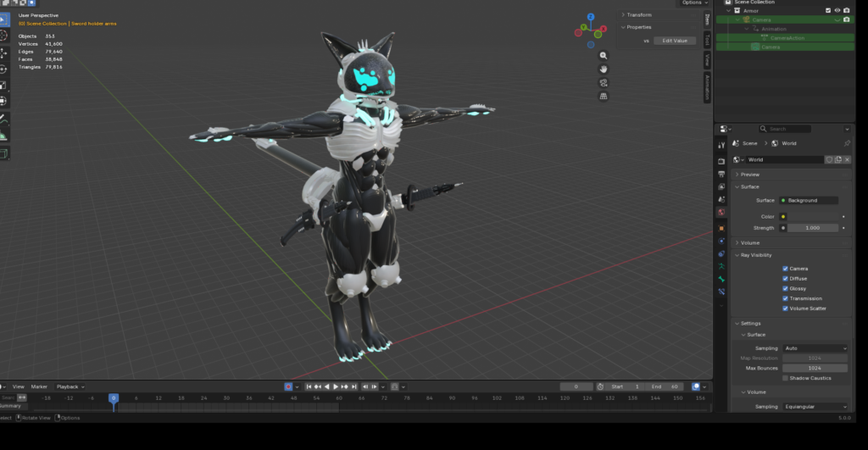Uncheck the Diffuse ray visibility checkbox
Screen dimensions: 868x450
pos(785,279)
